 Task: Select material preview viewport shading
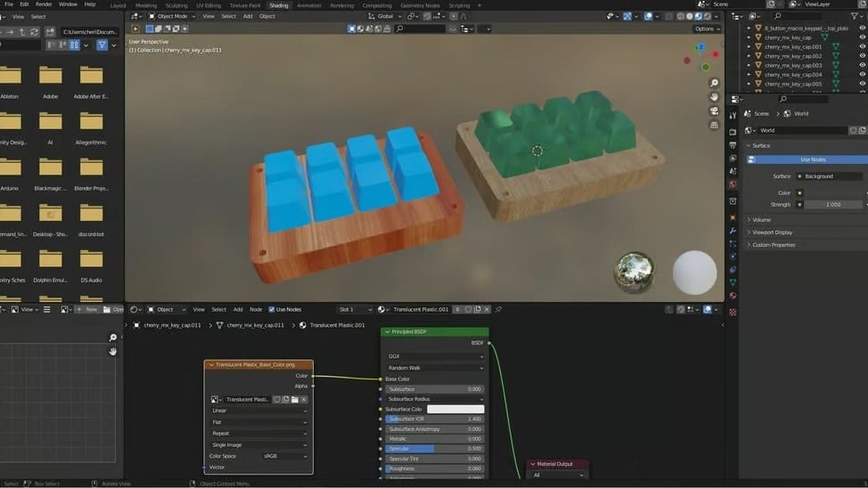click(x=698, y=17)
